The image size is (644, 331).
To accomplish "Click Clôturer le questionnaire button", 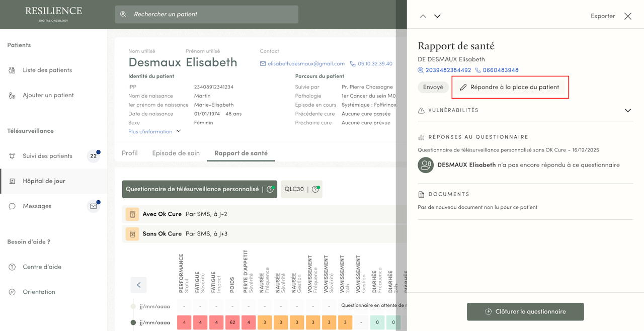I will coord(525,312).
